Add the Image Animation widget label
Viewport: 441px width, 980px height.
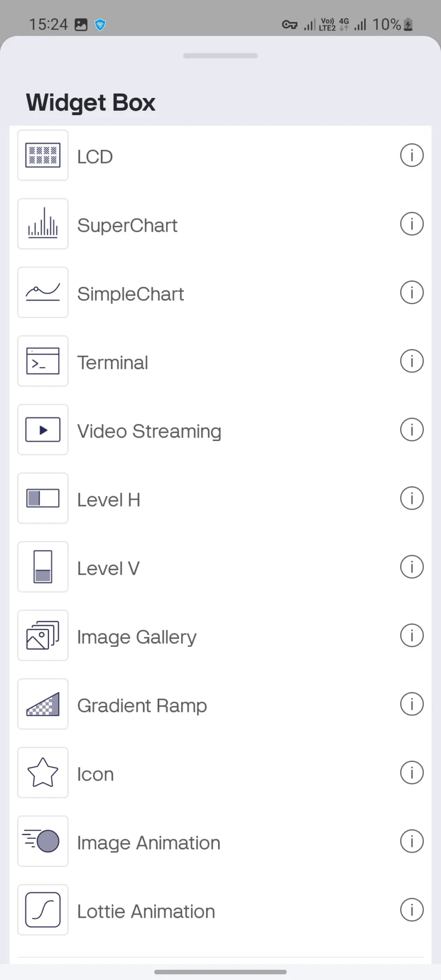148,843
